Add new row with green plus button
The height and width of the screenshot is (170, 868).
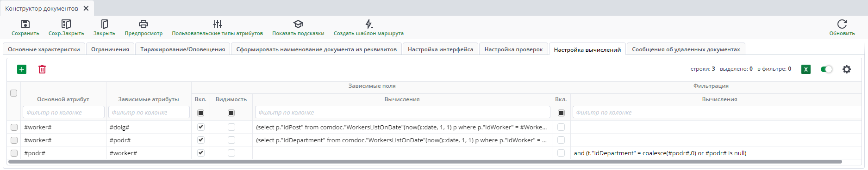[22, 69]
